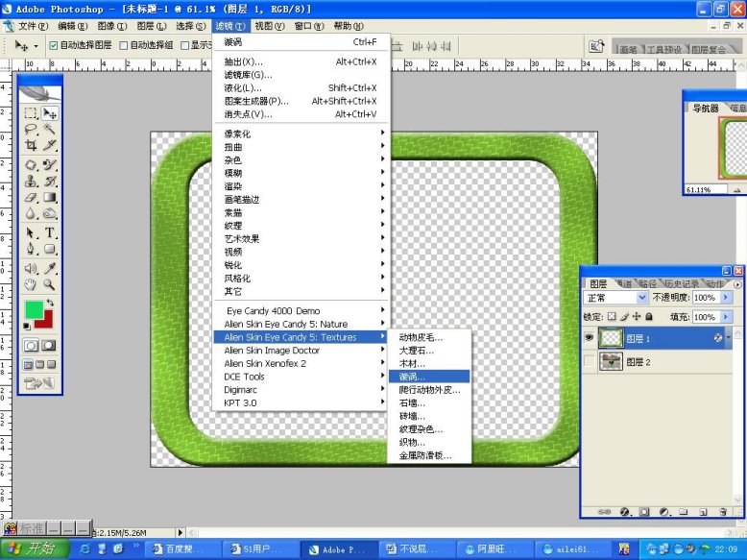Click the opacity 100% input field

(x=706, y=298)
